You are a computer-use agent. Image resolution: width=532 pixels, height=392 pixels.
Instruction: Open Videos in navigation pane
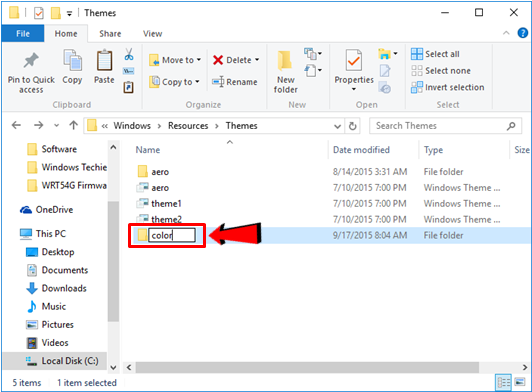pyautogui.click(x=48, y=343)
